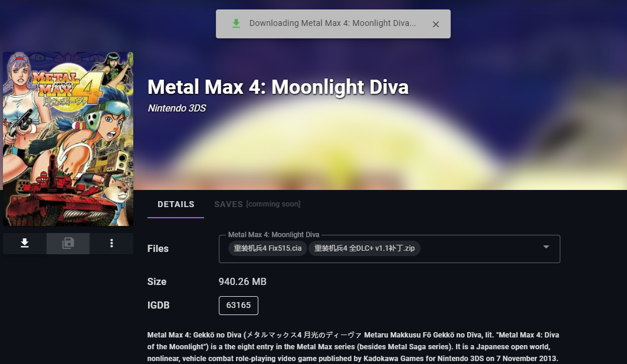Switch to the Details tab

coord(176,204)
